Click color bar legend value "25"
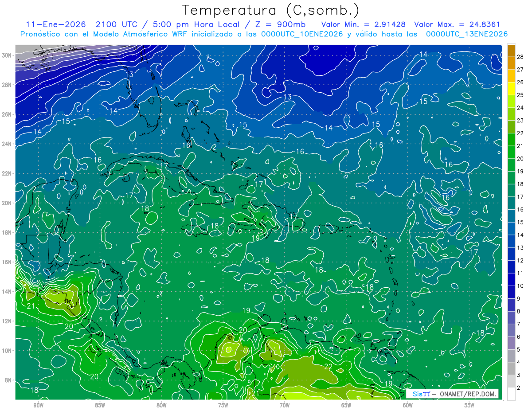This screenshot has height=411, width=532. (520, 95)
